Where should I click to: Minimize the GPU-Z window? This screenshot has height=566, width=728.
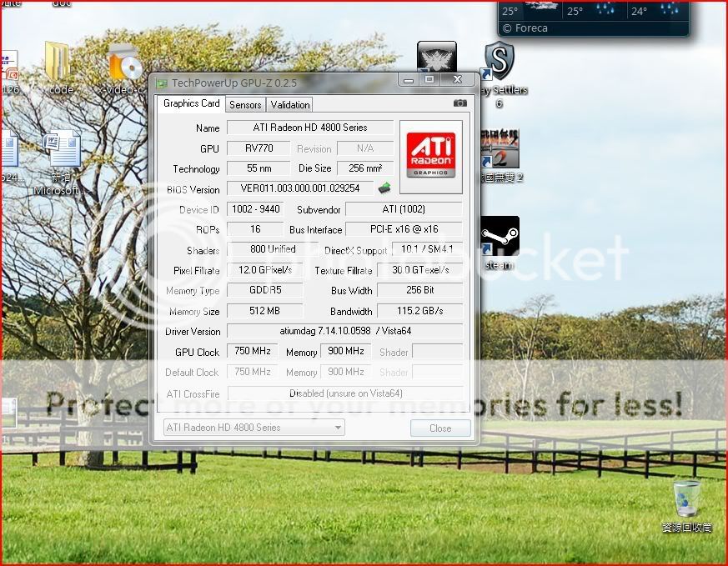409,80
